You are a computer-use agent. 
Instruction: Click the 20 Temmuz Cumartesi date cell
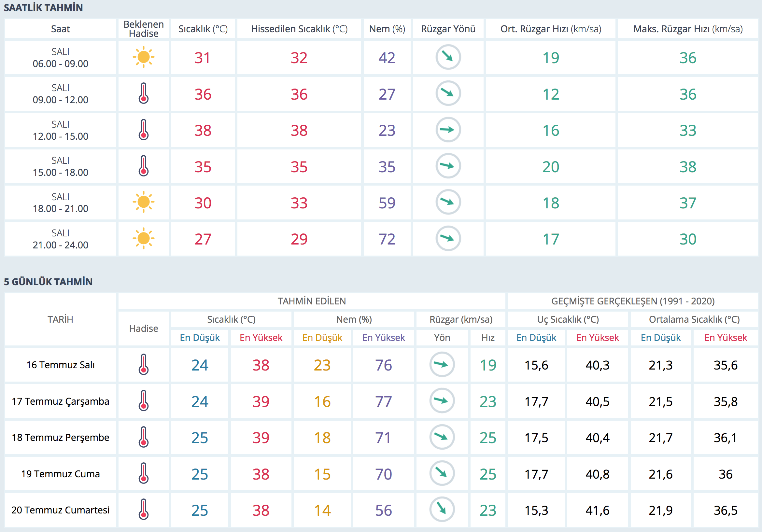click(60, 510)
